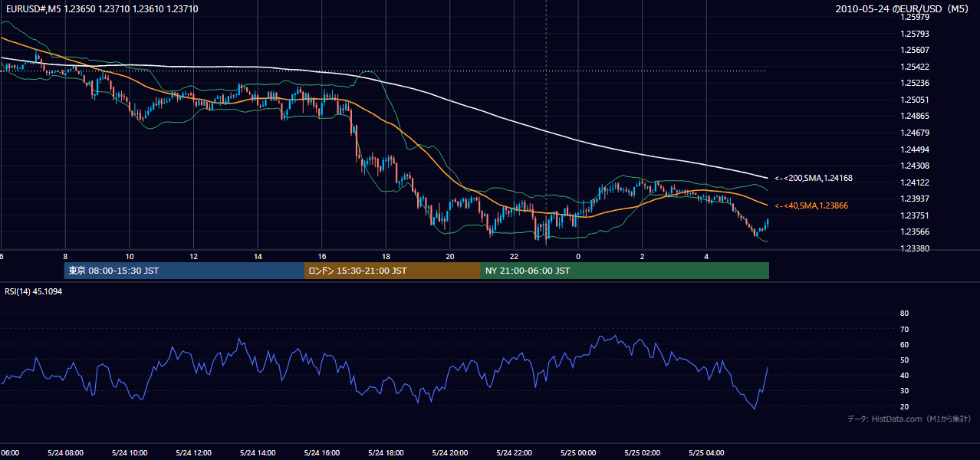Screen dimensions: 980x460
Task: Click hour label 8 under price chart
Action: (x=65, y=256)
